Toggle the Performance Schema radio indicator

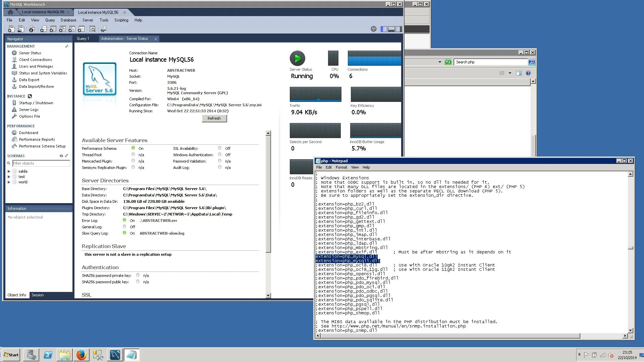(133, 148)
